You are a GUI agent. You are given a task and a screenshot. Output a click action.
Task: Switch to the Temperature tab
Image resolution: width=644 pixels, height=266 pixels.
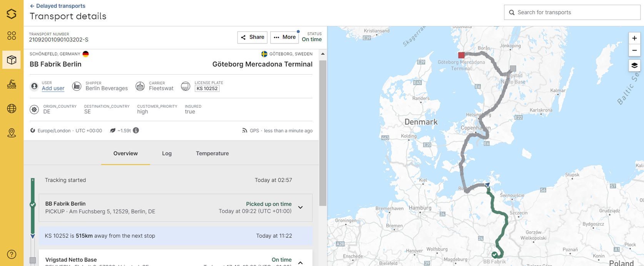pos(212,153)
